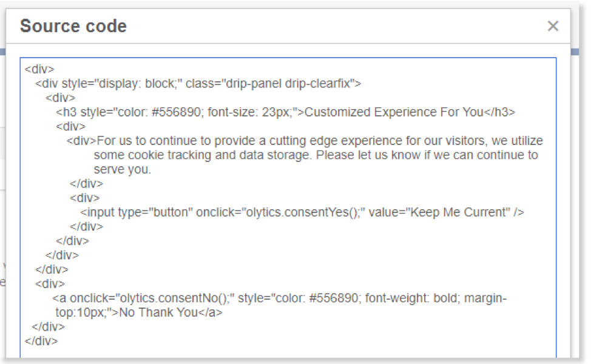
Task: Click the 'No Thank You' link text
Action: pyautogui.click(x=158, y=313)
